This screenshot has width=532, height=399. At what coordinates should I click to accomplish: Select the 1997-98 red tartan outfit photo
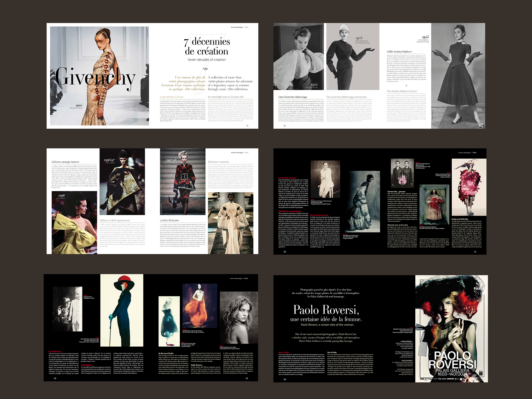pos(183,181)
